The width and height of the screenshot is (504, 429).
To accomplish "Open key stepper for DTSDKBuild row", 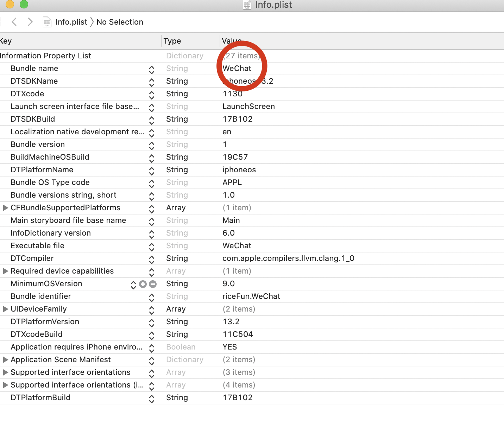I will [x=152, y=121].
